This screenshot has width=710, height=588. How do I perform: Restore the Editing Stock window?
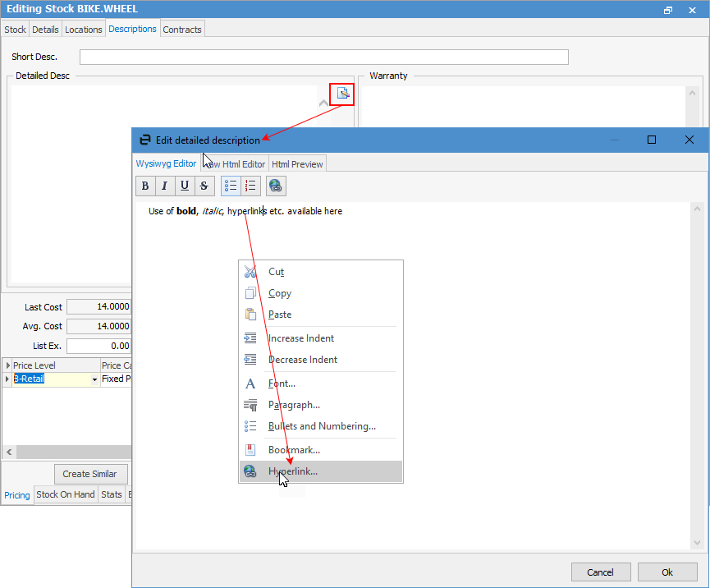[668, 10]
